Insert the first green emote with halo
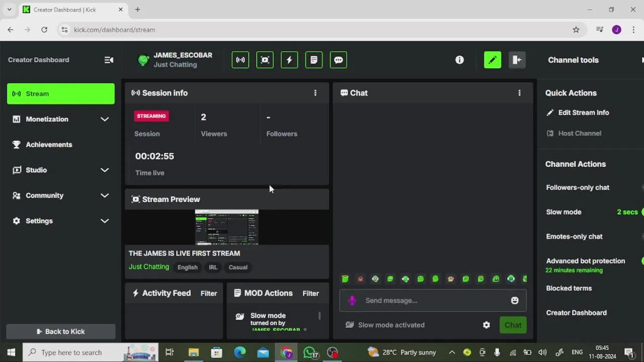644x362 pixels. pyautogui.click(x=345, y=279)
